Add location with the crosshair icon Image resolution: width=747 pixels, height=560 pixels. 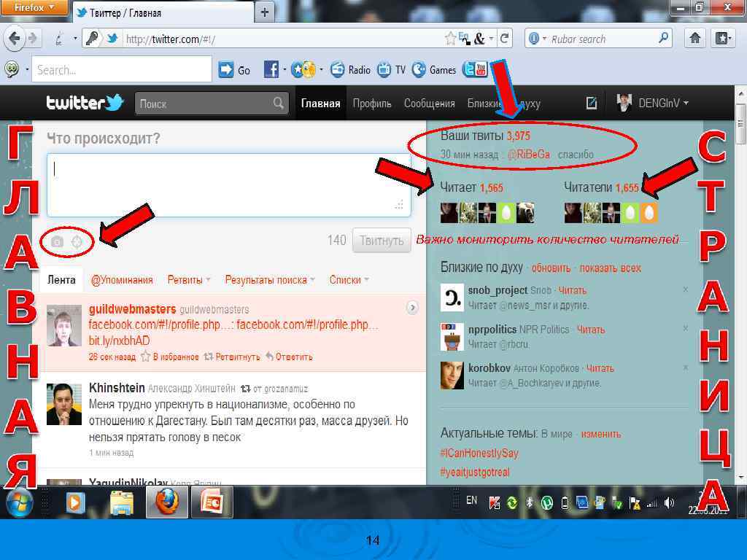[77, 242]
